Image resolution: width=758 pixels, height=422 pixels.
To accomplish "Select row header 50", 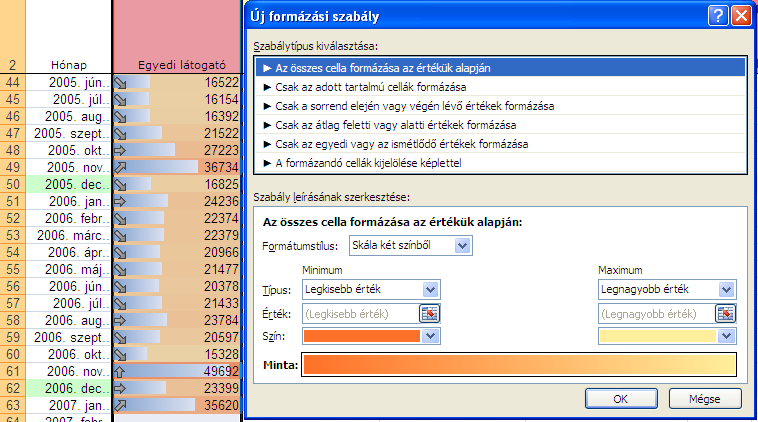I will coord(13,184).
